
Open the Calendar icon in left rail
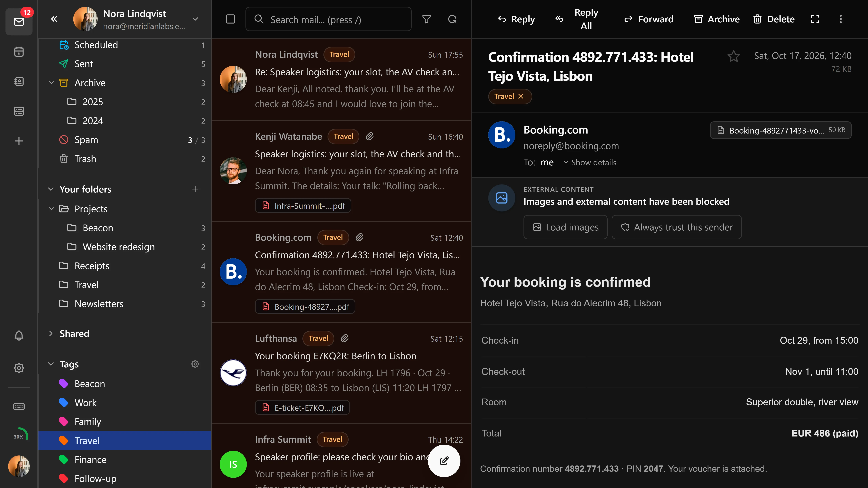click(19, 52)
